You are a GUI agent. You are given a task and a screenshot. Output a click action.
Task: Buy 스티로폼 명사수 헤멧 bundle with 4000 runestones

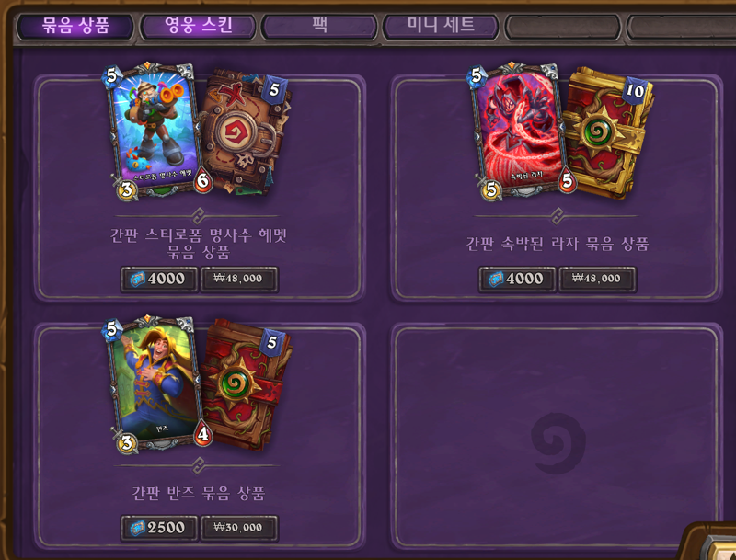[x=159, y=280]
